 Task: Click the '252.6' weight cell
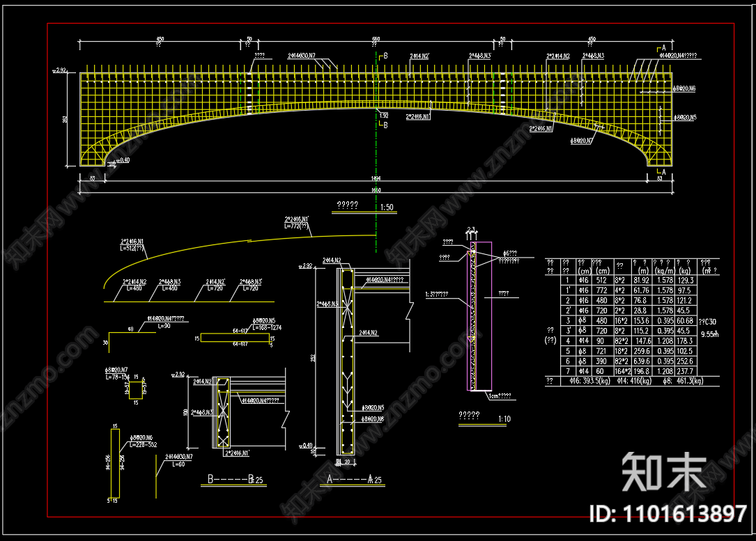[685, 361]
